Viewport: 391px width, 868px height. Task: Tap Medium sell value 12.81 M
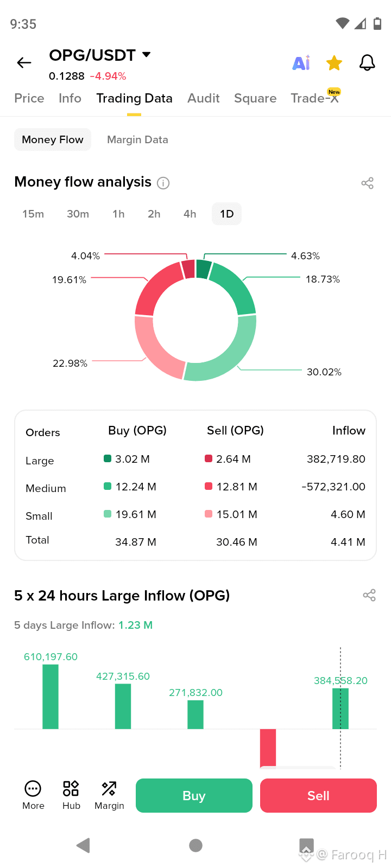237,487
